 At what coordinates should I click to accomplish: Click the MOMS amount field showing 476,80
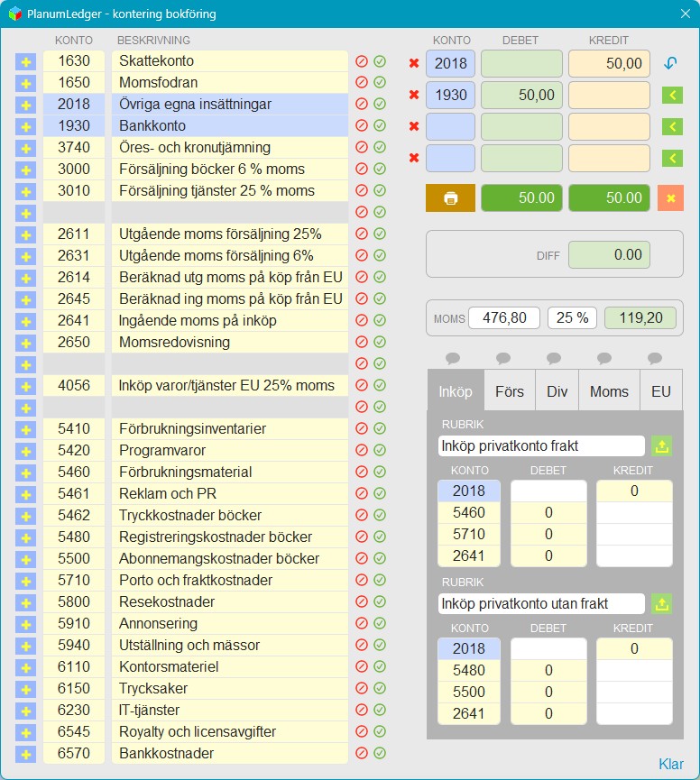(x=504, y=318)
